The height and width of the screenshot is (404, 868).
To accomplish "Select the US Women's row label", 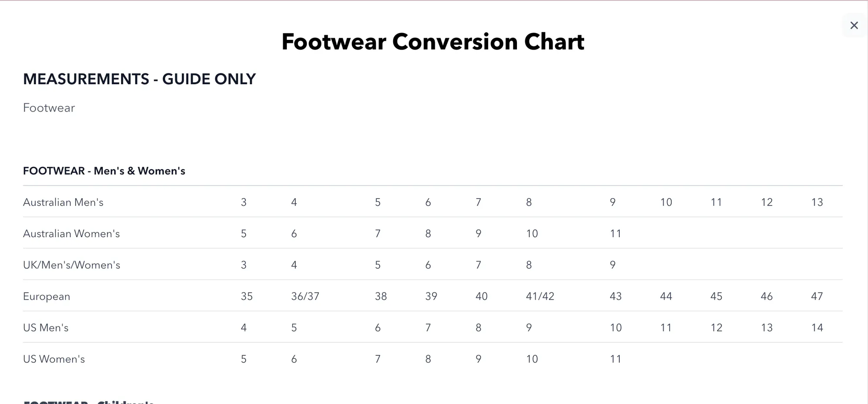I will (54, 359).
